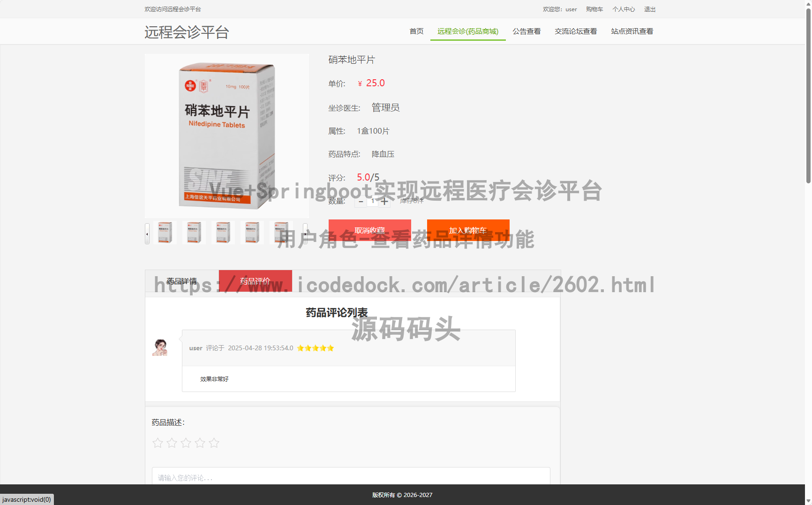
Task: Click the 加入购物车 button
Action: pyautogui.click(x=467, y=230)
